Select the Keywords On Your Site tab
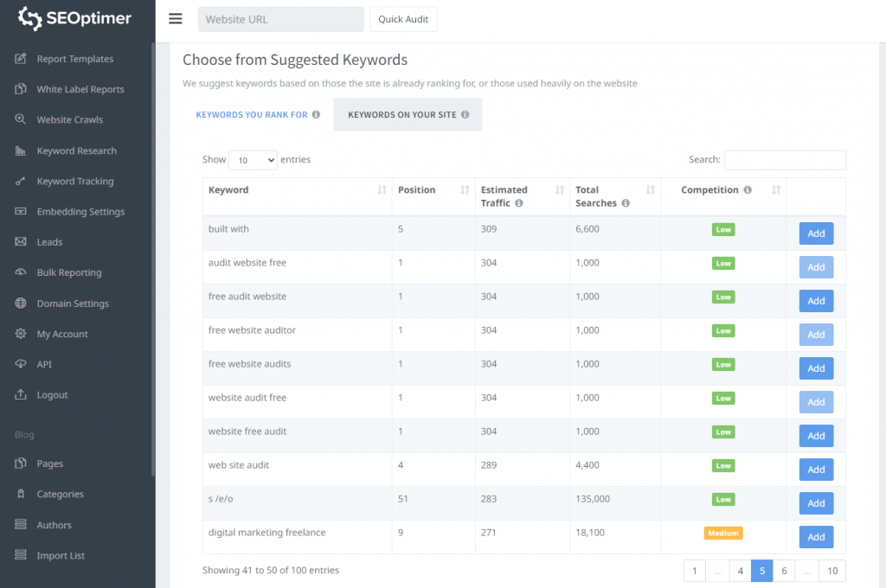 pyautogui.click(x=408, y=114)
